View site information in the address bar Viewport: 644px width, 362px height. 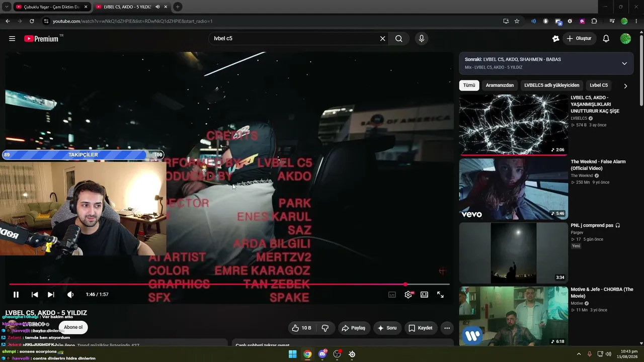coord(46,21)
